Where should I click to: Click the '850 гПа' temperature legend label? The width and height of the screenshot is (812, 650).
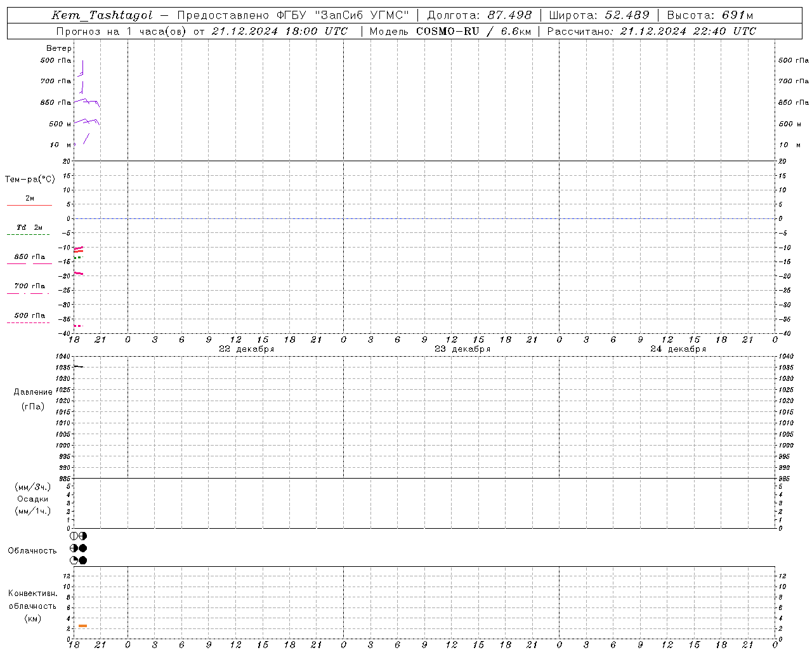coord(30,257)
